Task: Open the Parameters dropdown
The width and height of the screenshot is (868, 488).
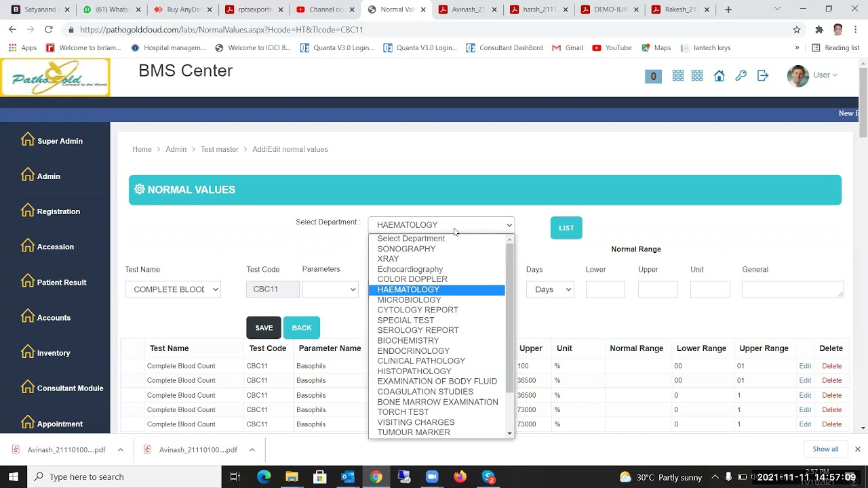Action: coord(330,289)
